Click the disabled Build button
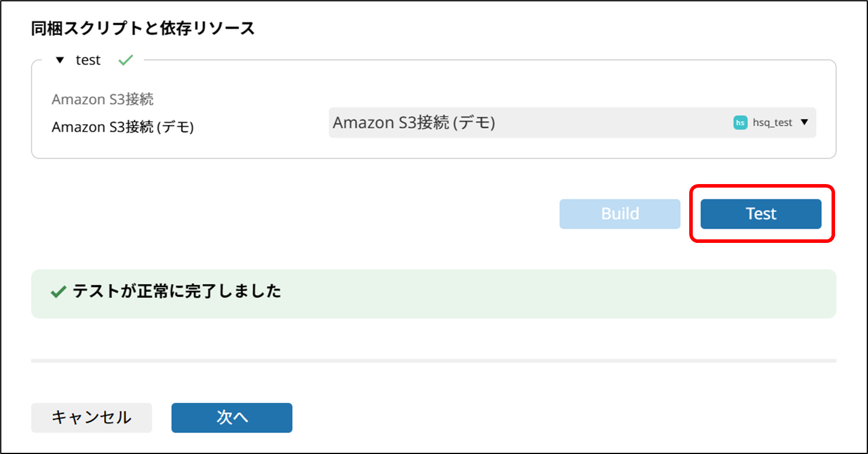 coord(620,213)
